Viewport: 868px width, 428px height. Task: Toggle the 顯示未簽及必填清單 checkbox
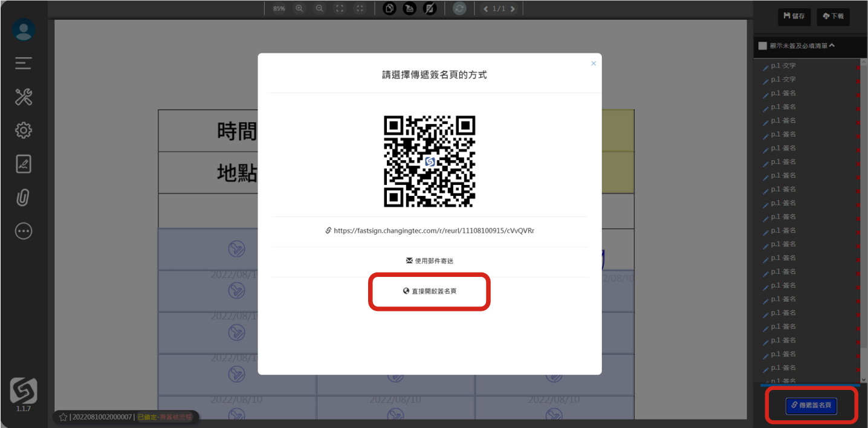pyautogui.click(x=763, y=45)
